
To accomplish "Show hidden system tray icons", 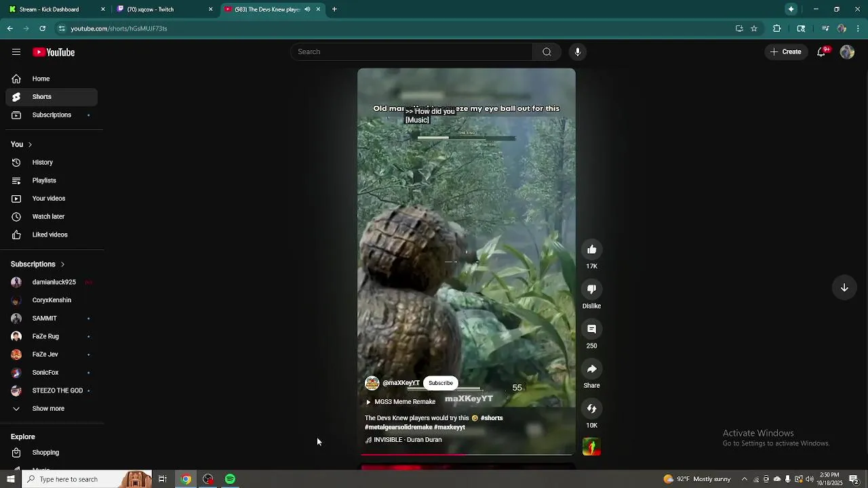I will click(x=744, y=479).
